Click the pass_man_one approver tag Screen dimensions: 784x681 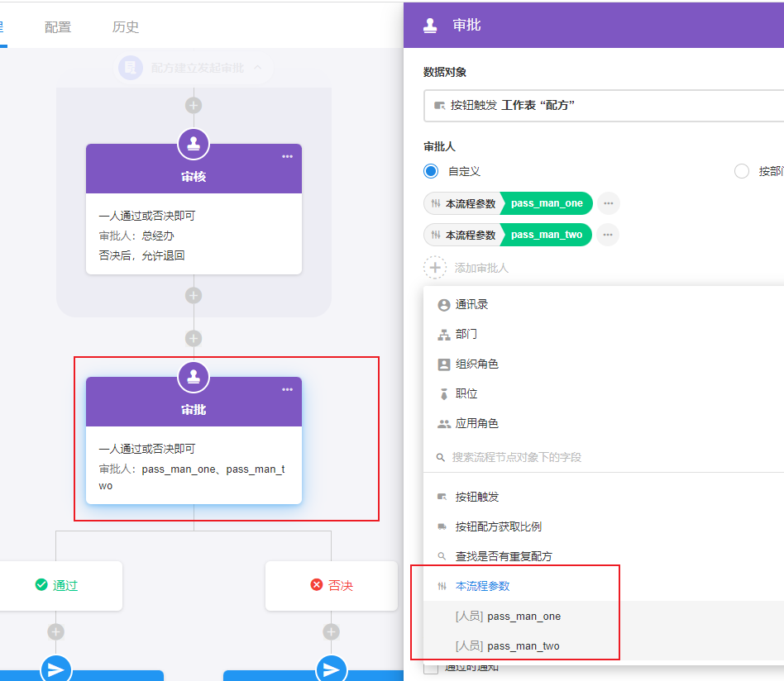click(x=508, y=203)
